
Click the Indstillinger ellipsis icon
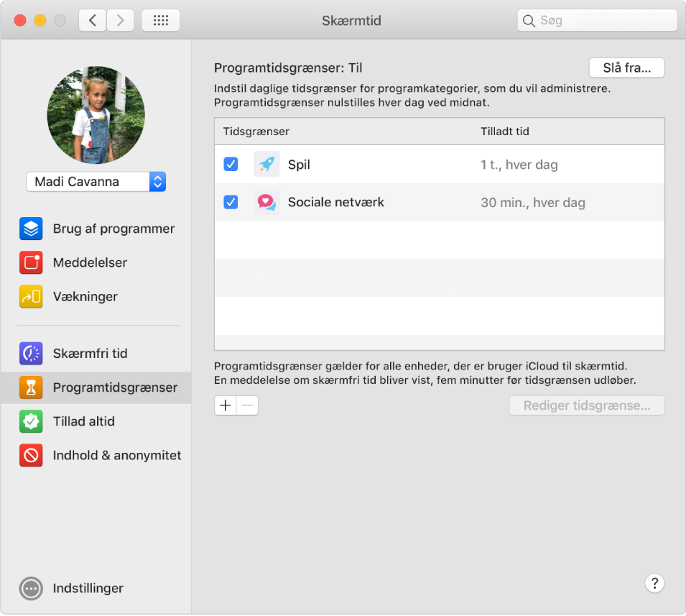tap(31, 589)
